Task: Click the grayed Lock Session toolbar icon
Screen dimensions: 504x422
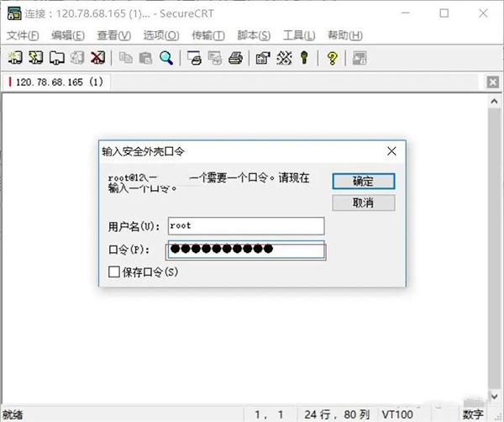Action: [360, 58]
